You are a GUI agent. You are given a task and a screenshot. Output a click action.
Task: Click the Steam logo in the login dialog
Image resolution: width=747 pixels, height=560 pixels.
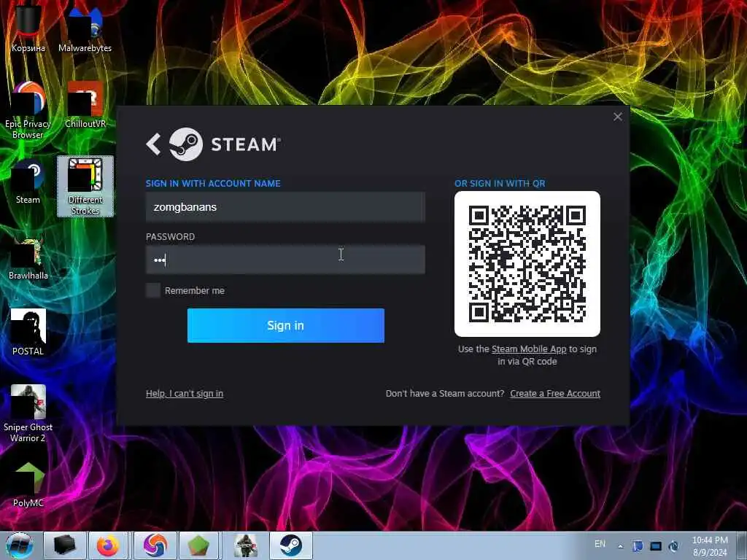click(x=186, y=144)
